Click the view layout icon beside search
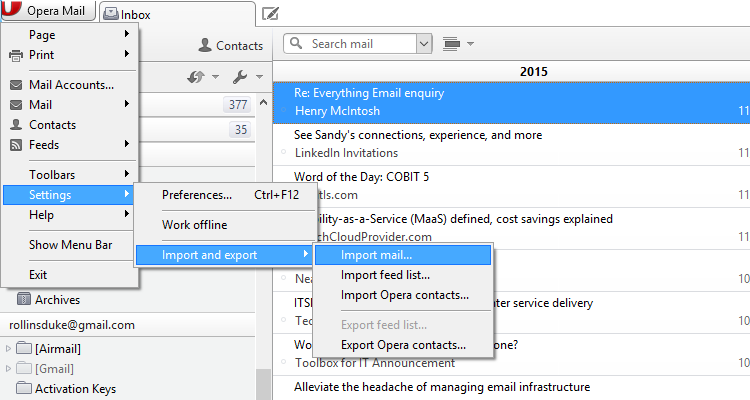Screen dimensions: 750x400 [x=450, y=44]
